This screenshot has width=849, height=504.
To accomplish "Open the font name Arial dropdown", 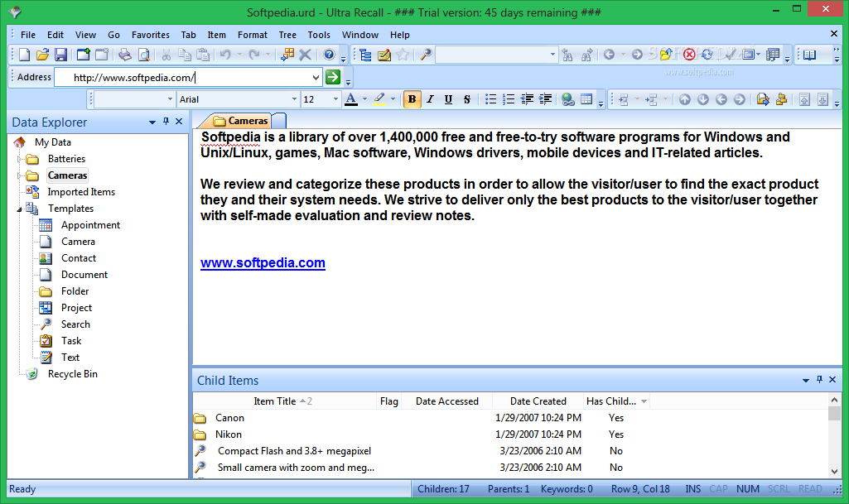I will 295,99.
